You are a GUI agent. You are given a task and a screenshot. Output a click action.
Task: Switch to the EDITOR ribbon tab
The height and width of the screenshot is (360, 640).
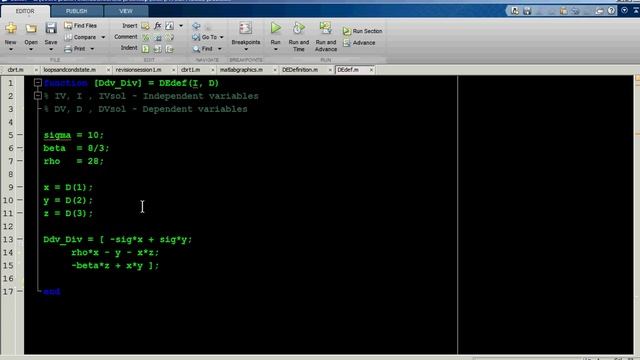tap(25, 11)
